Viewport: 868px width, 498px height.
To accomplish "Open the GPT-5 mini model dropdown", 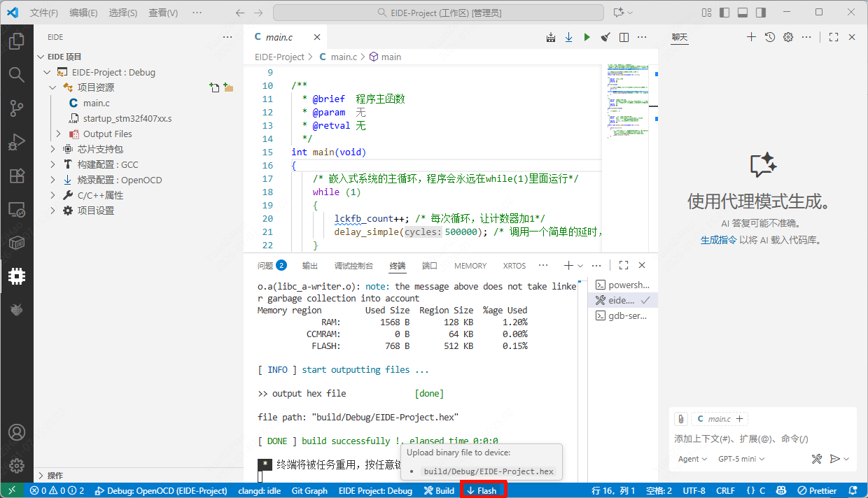I will [x=741, y=459].
